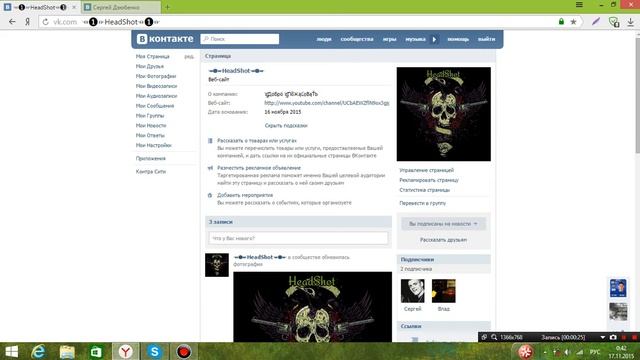Image resolution: width=640 pixels, height=360 pixels.
Task: Open Windows Store taskbar icon
Action: 96,351
